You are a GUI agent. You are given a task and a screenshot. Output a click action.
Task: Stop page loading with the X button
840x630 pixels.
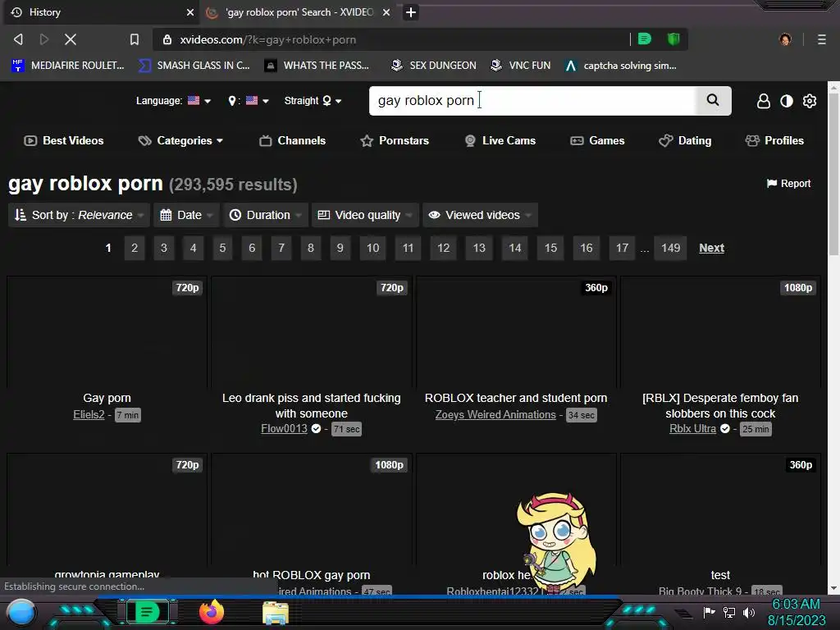[x=71, y=39]
